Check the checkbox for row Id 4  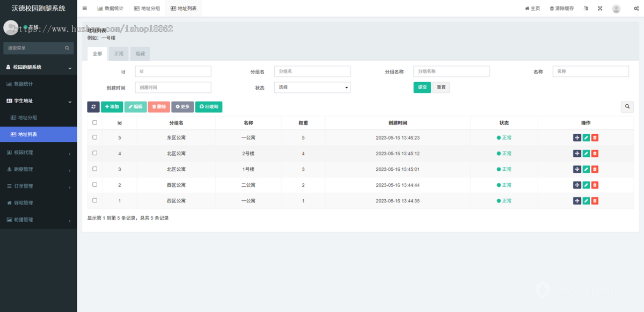click(x=95, y=153)
